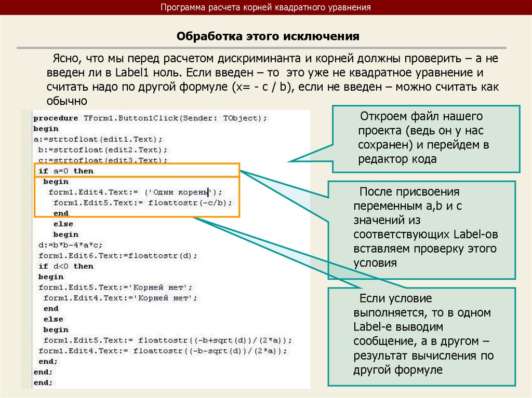Click callout 'Если условие выполняется'
The image size is (532, 398).
point(422,337)
